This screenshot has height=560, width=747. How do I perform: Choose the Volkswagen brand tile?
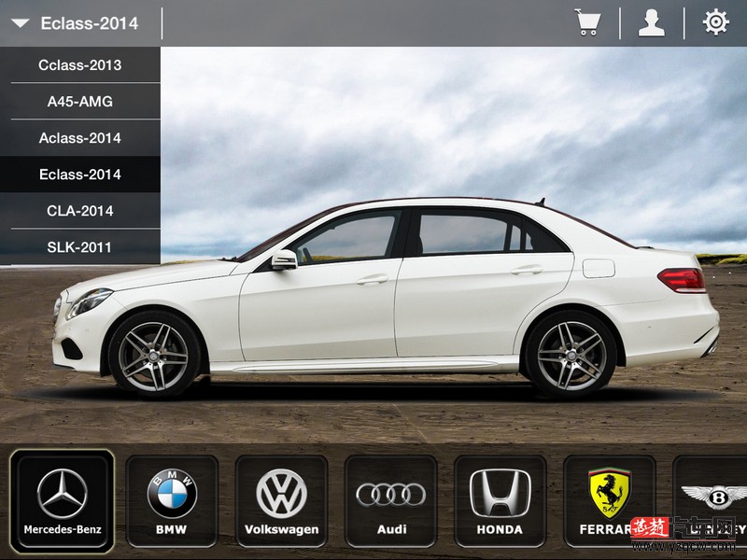click(x=282, y=501)
